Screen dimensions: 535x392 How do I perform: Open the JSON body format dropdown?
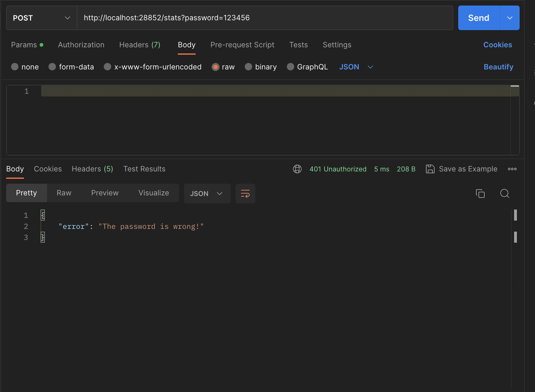click(x=356, y=67)
